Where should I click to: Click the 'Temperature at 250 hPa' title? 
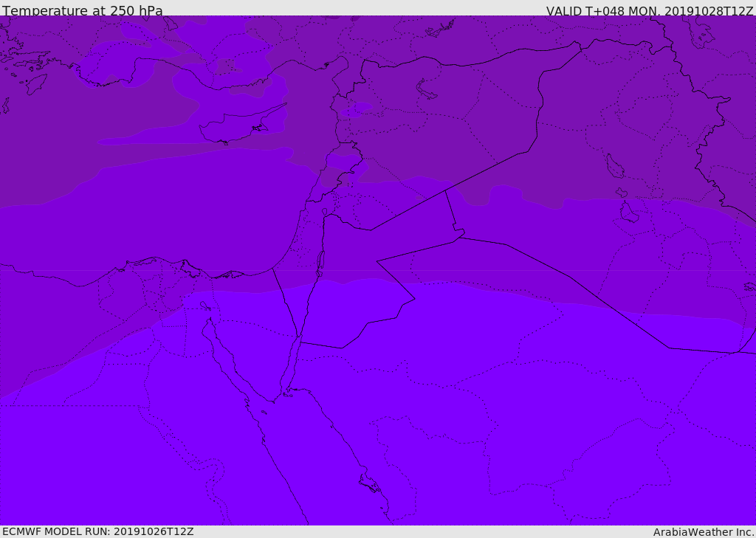click(x=83, y=10)
